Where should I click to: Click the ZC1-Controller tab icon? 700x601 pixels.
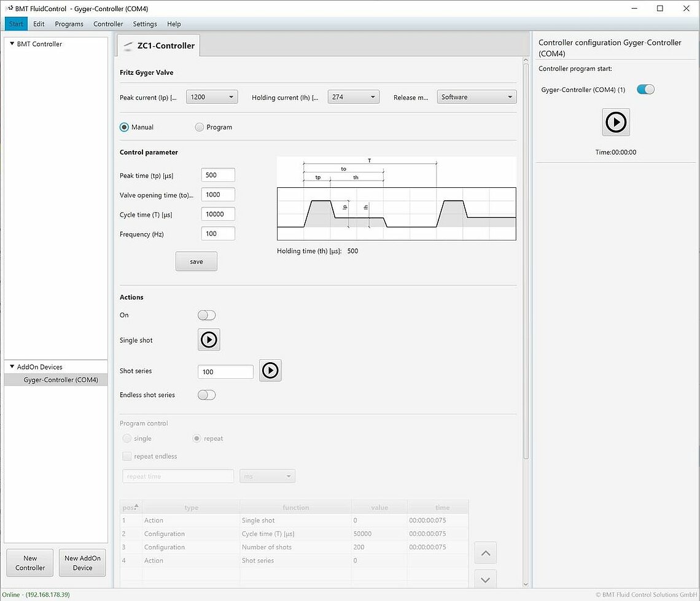pyautogui.click(x=127, y=46)
